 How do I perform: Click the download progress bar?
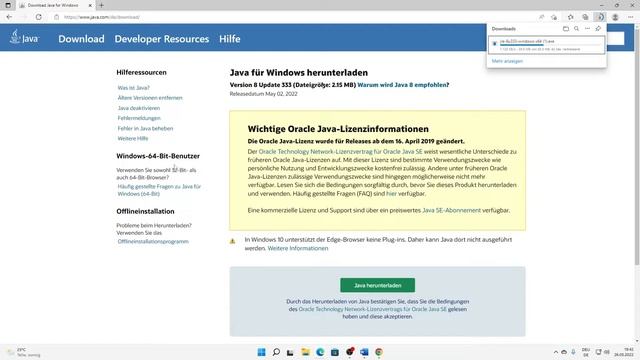[x=551, y=45]
